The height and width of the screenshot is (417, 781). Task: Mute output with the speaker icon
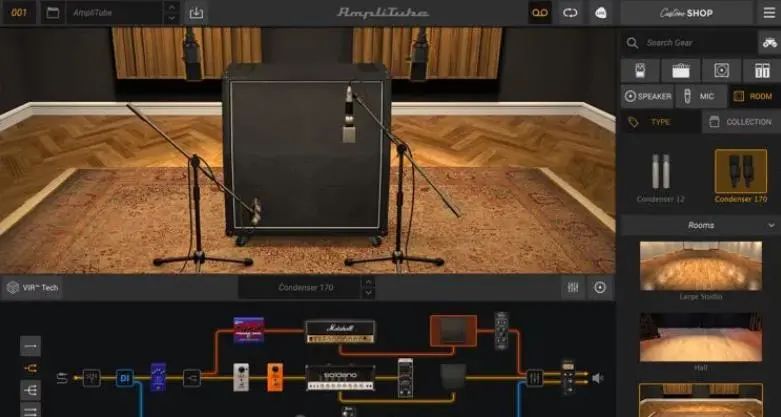pos(598,379)
